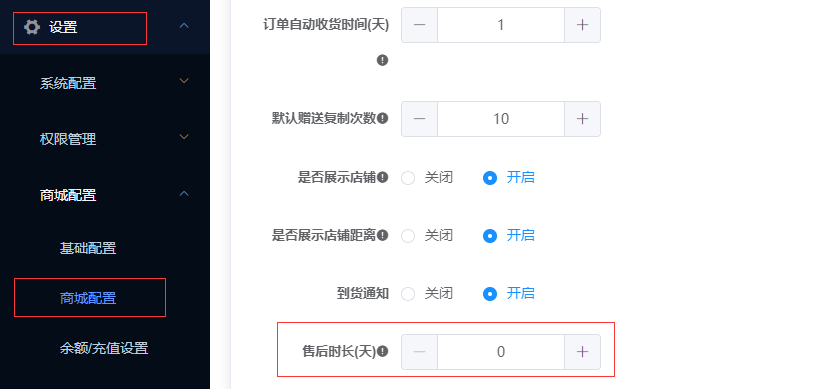Click the gear icon beside 设置
The height and width of the screenshot is (389, 833).
coord(32,27)
